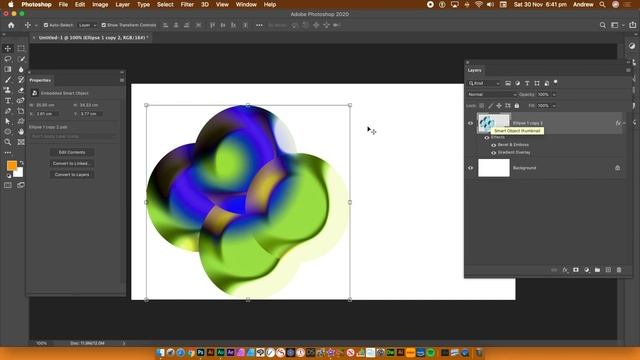
Task: Open the Layers panel menu
Action: pyautogui.click(x=628, y=70)
